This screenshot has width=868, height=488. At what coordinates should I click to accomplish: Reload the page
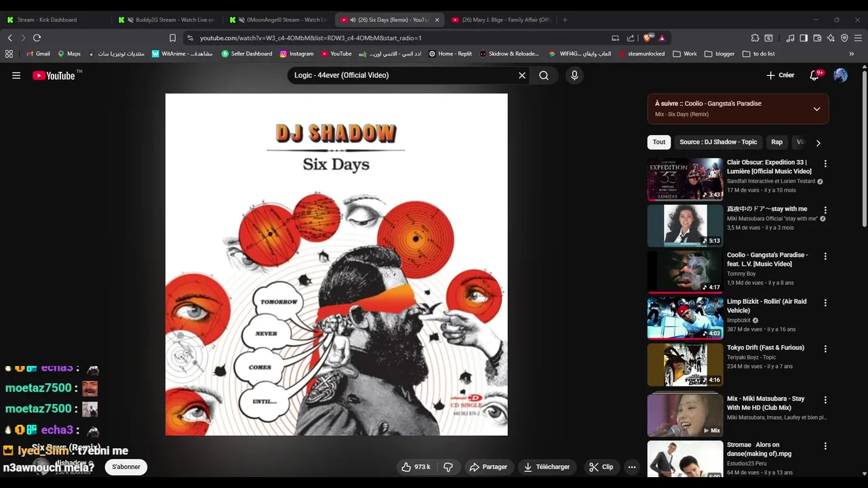(x=37, y=38)
